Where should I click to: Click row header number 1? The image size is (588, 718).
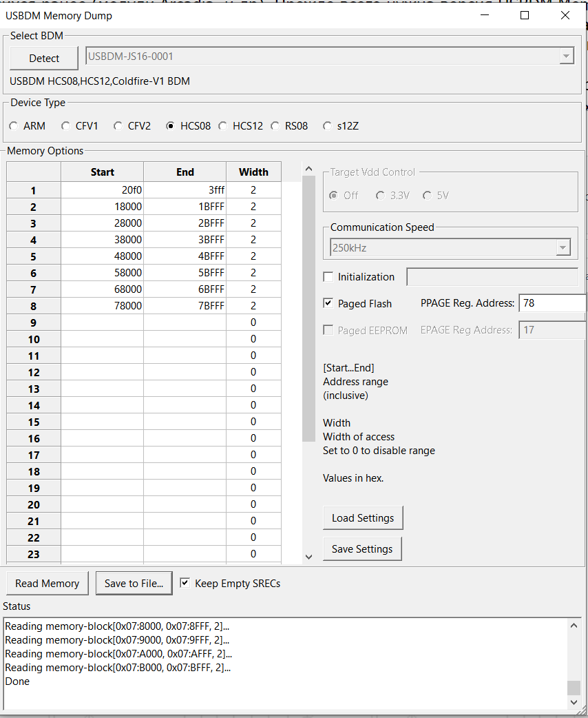34,190
